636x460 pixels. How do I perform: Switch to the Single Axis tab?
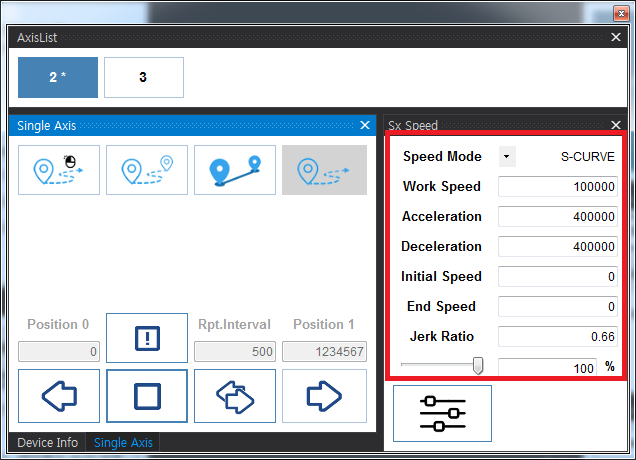click(x=123, y=443)
